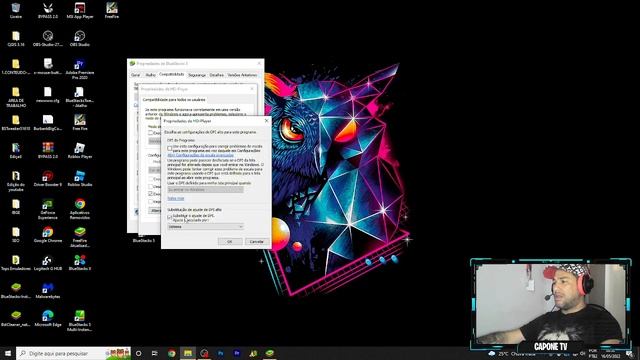This screenshot has width=640, height=360.
Task: Open Task View on the taskbar
Action: pos(154,353)
